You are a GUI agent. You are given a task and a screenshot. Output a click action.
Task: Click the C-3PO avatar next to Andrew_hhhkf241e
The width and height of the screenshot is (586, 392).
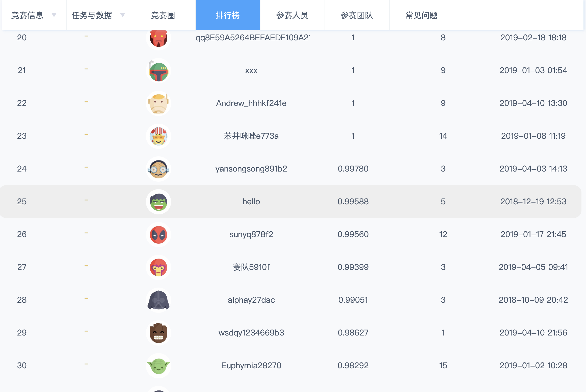158,103
